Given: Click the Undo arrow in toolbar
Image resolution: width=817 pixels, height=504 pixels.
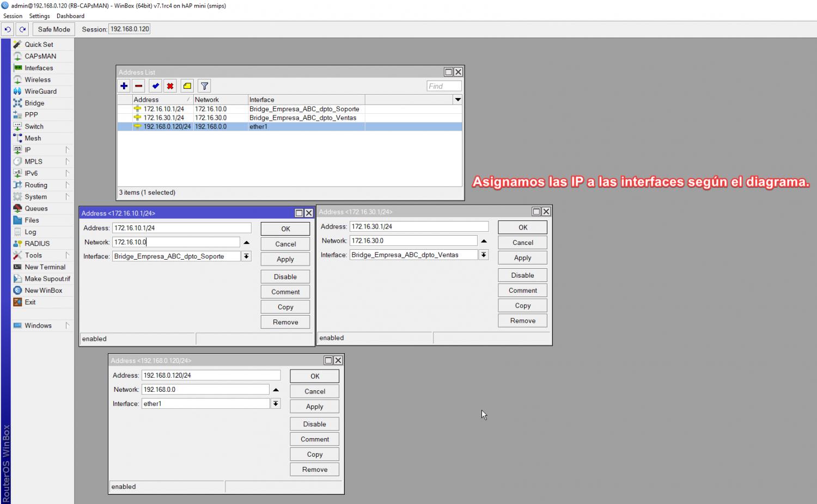Looking at the screenshot, I should (x=8, y=29).
